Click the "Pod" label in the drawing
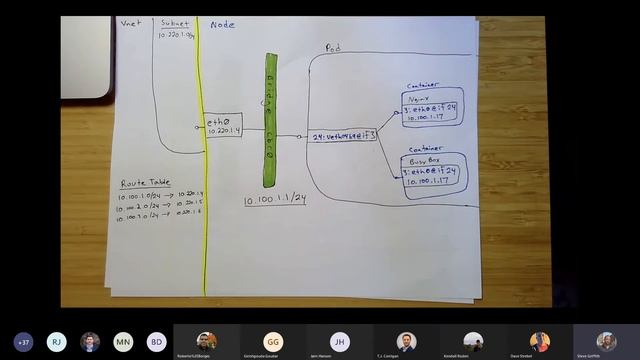This screenshot has height=360, width=640. tap(333, 48)
